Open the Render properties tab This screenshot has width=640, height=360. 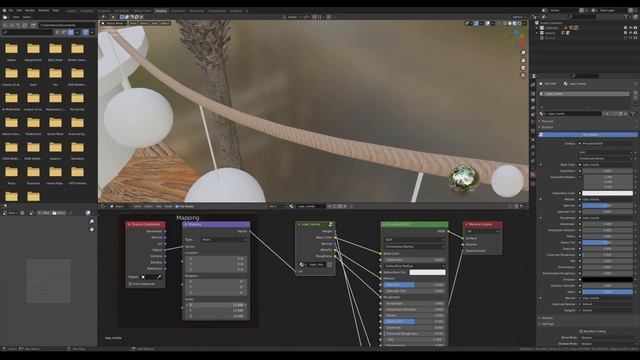pyautogui.click(x=533, y=93)
